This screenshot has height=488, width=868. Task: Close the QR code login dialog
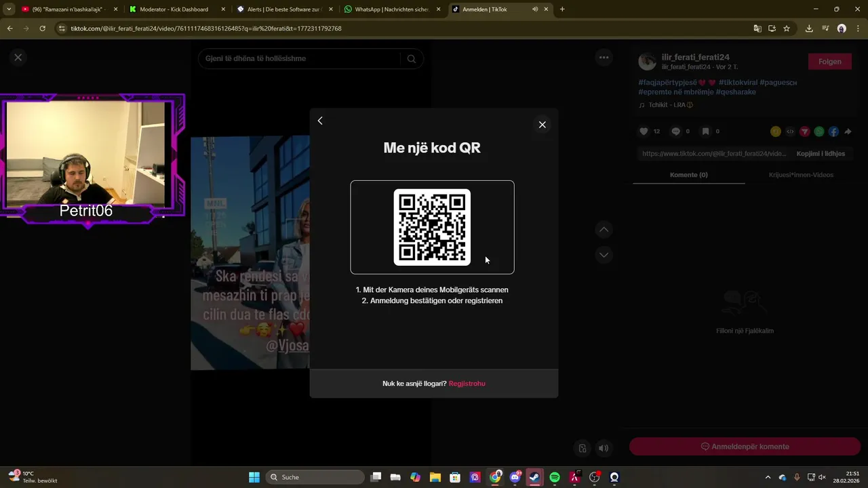tap(542, 125)
